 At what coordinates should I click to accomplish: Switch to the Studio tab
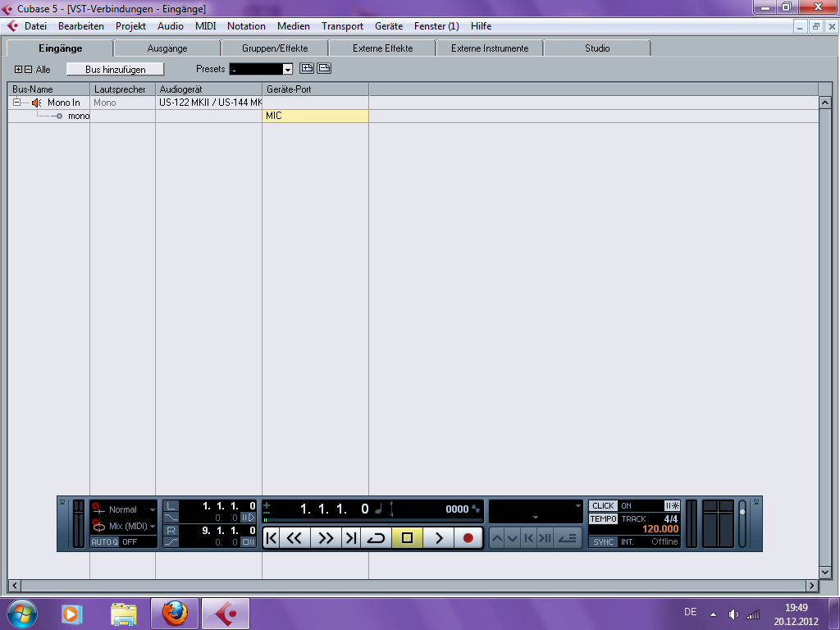[597, 48]
